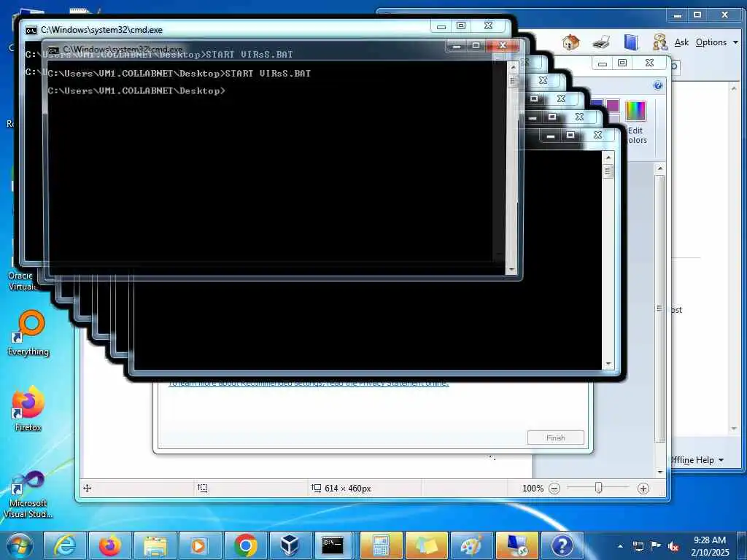Image resolution: width=747 pixels, height=560 pixels.
Task: Expand the Offline Help menu
Action: click(x=696, y=460)
